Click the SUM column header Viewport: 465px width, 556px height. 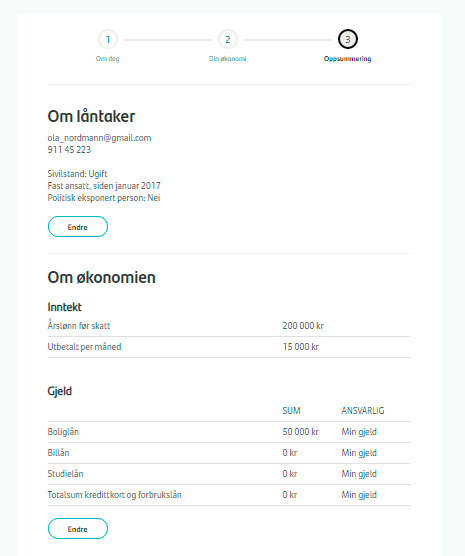[x=291, y=411]
